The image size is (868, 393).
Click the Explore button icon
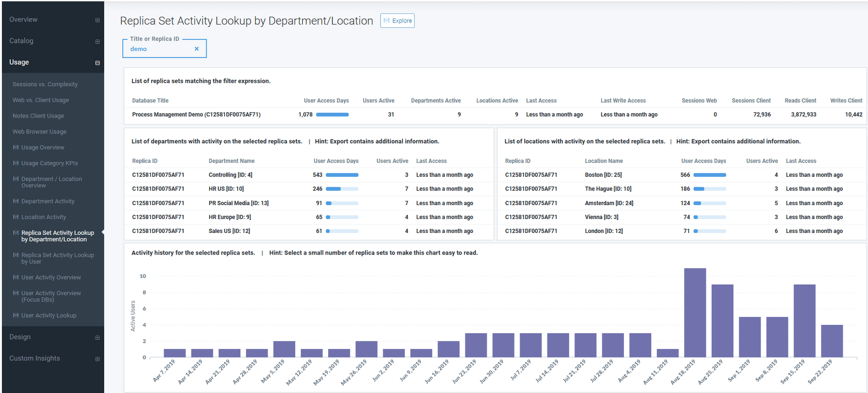pyautogui.click(x=387, y=21)
